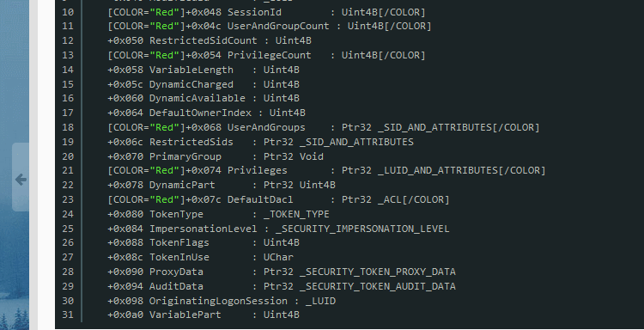Click the _LUID_AND_ATTRIBUTES type text
This screenshot has width=644, height=330.
tap(437, 170)
